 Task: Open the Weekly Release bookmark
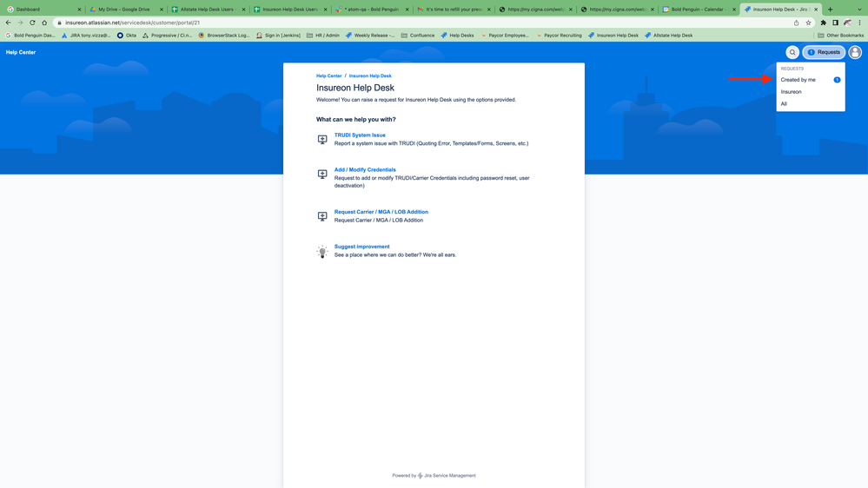tap(370, 36)
